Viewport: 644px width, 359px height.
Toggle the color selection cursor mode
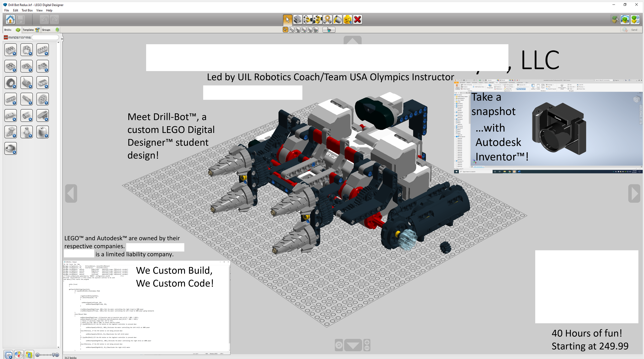tap(303, 30)
